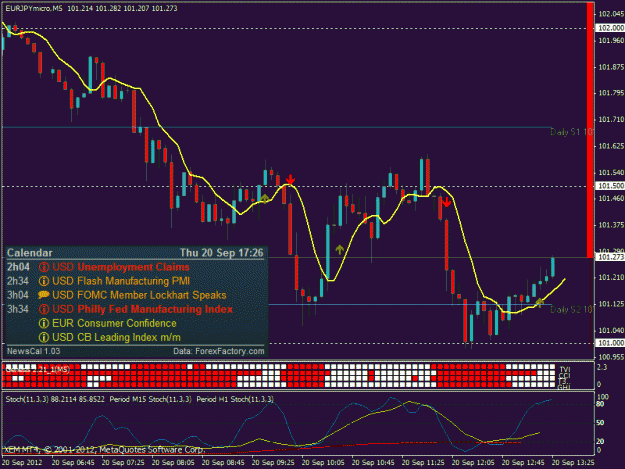This screenshot has width=625, height=469.
Task: Click the 101.500 price level label
Action: (x=609, y=186)
